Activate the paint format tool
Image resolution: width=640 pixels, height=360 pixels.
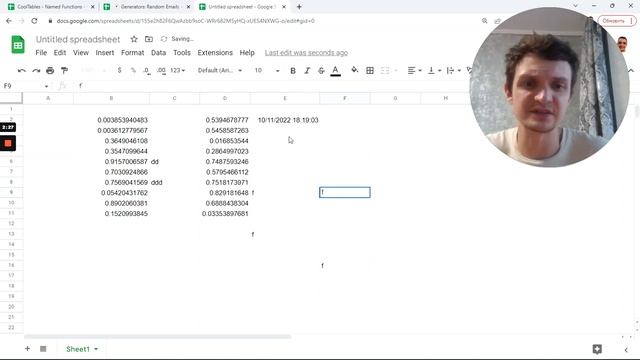coord(64,71)
